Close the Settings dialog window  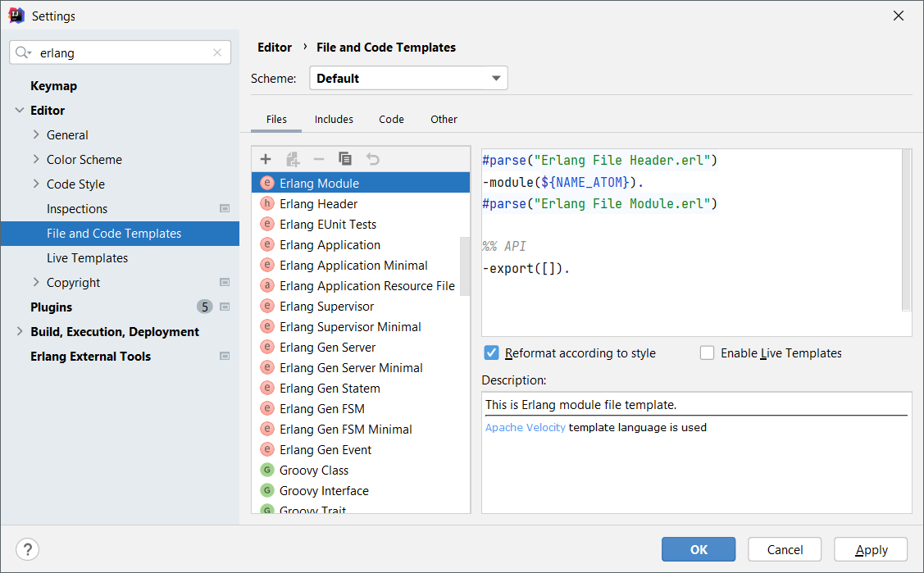point(898,16)
